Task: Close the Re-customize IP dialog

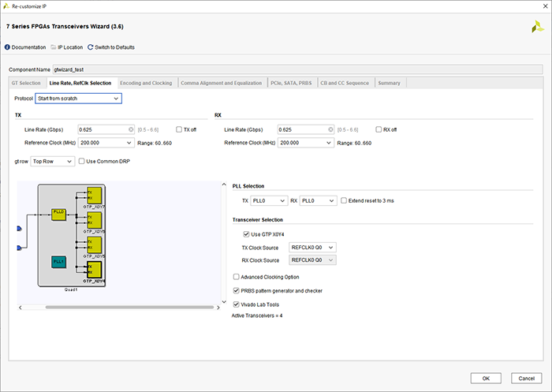Action: (544, 6)
